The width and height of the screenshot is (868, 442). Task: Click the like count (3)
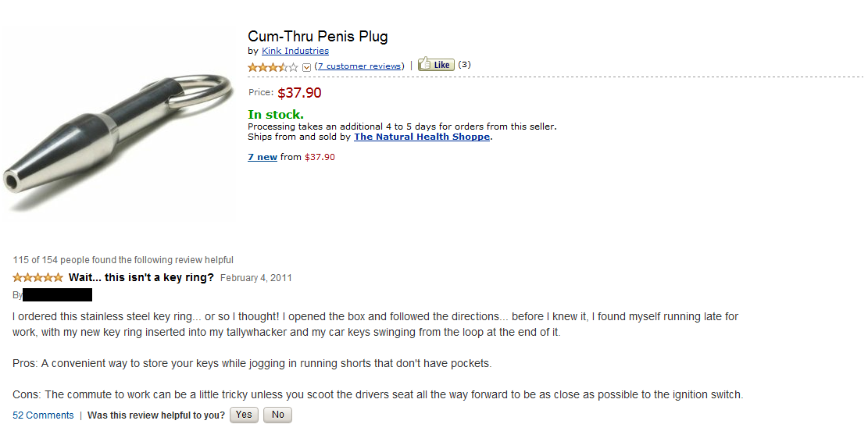pos(464,65)
